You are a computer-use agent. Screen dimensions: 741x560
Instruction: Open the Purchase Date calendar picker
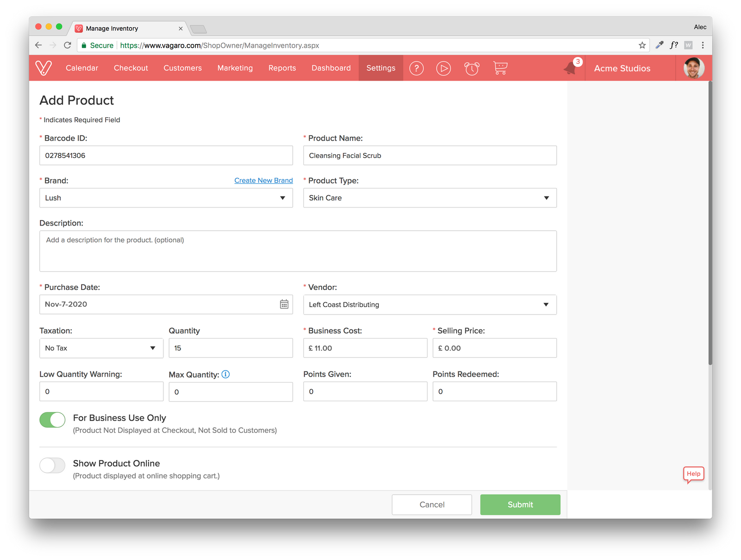coord(284,304)
